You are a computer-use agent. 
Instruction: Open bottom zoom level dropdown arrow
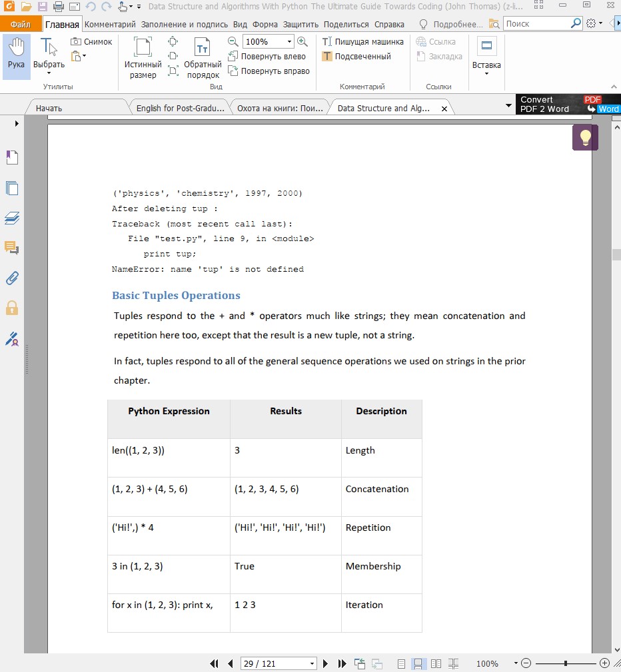(516, 663)
